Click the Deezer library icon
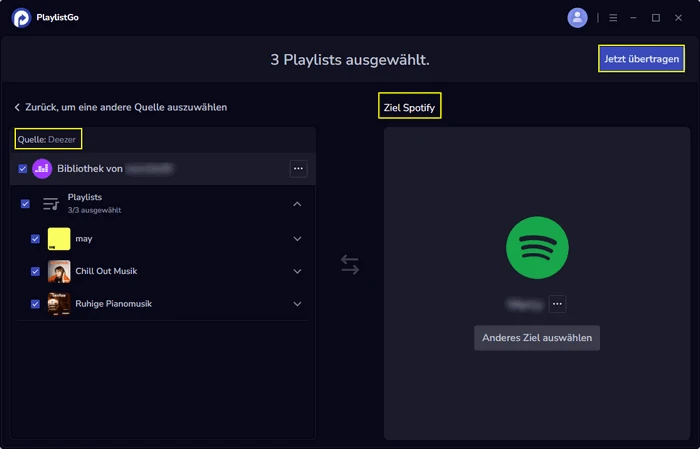The image size is (700, 449). click(42, 169)
